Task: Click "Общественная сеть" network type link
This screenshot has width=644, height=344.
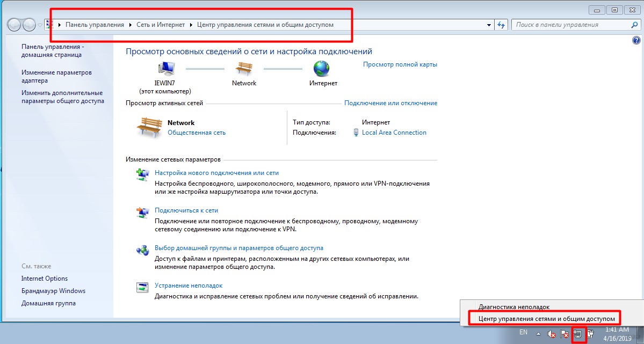Action: click(x=197, y=133)
